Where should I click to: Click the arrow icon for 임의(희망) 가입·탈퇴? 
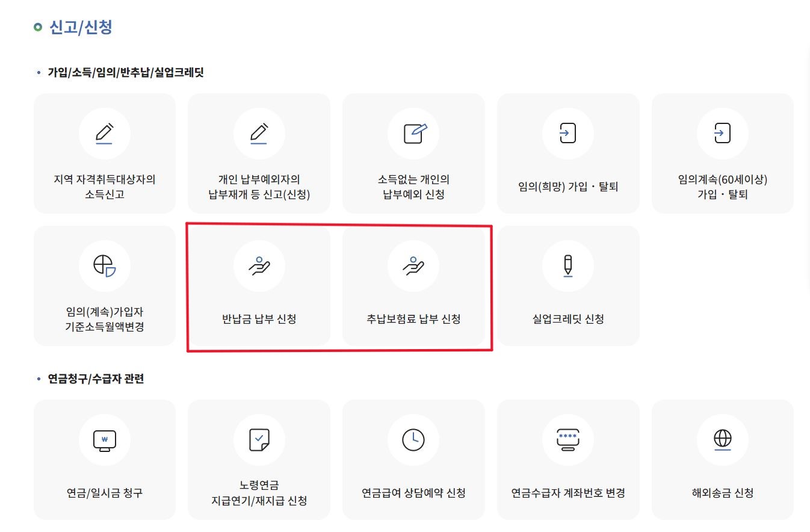(x=567, y=134)
